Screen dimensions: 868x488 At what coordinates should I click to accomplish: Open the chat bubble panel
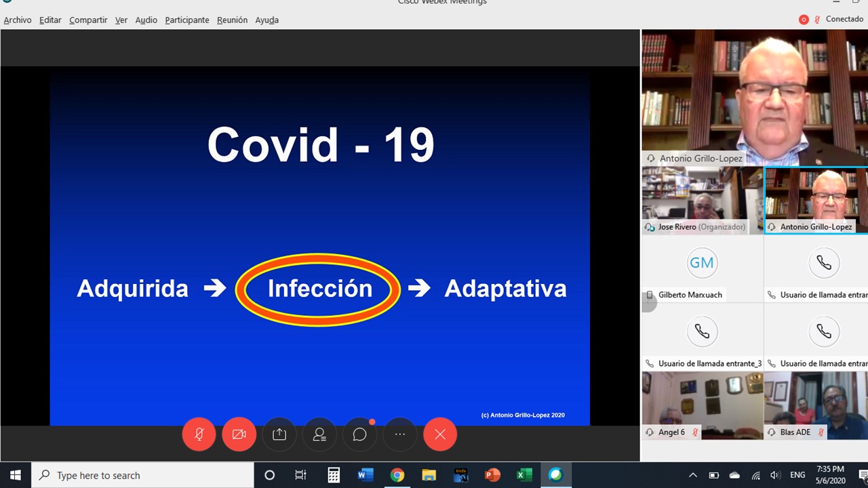(359, 434)
